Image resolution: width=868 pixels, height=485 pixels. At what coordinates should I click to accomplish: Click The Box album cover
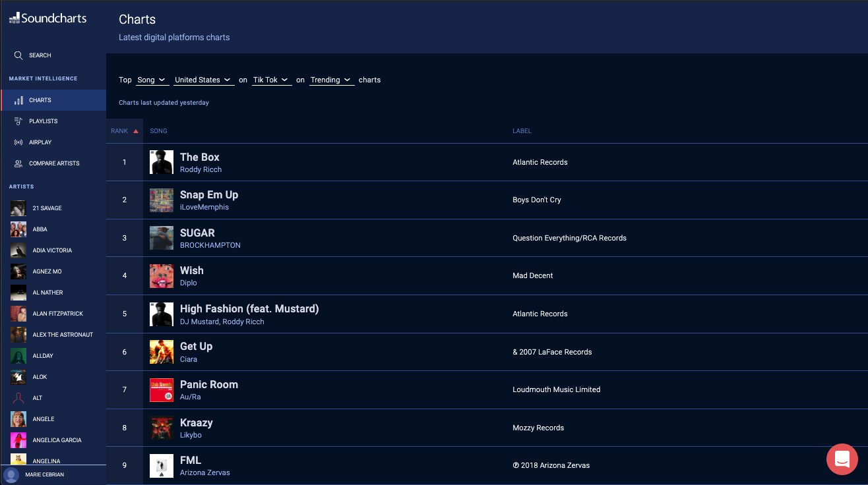point(162,162)
